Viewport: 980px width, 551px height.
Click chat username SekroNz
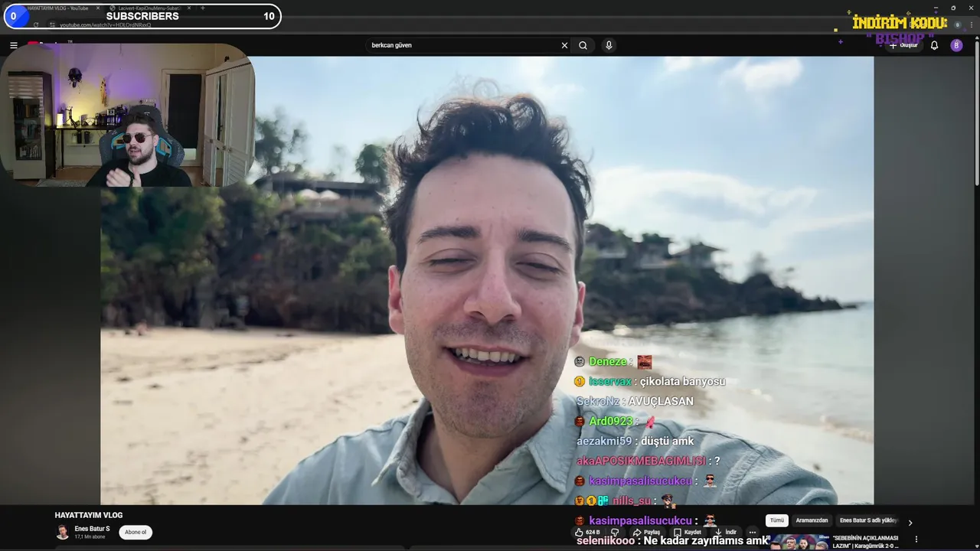point(597,401)
